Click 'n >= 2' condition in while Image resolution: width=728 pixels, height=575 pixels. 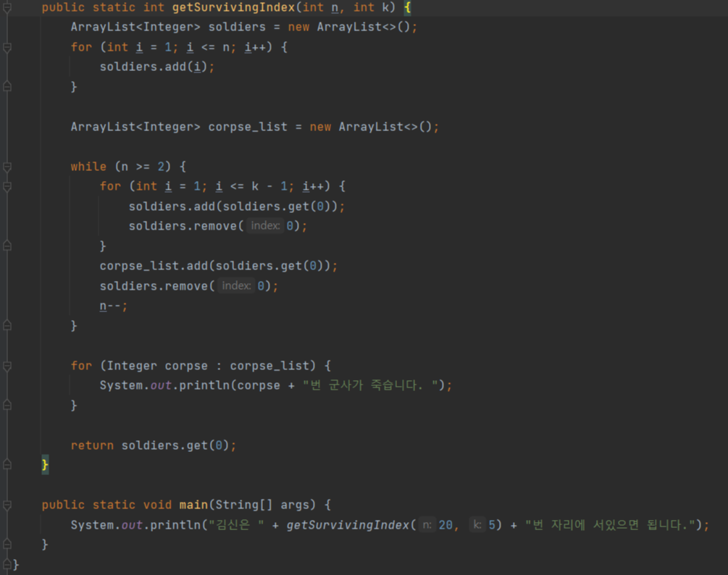click(143, 167)
